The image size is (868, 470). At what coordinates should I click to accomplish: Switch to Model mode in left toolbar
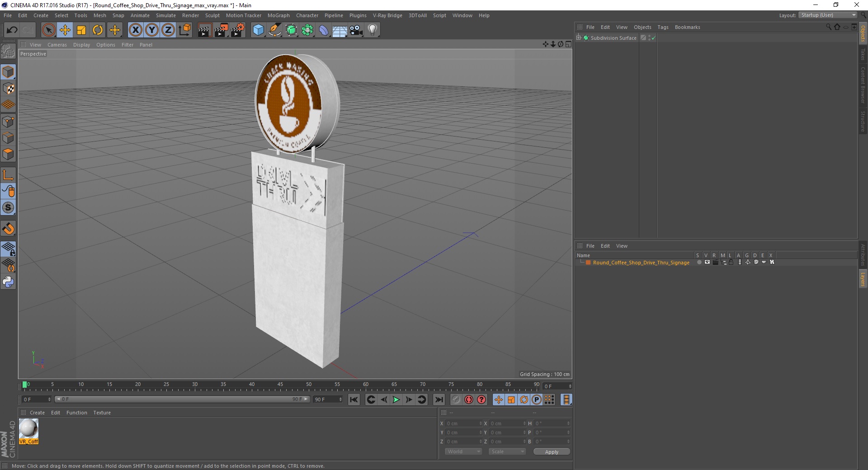(x=8, y=72)
